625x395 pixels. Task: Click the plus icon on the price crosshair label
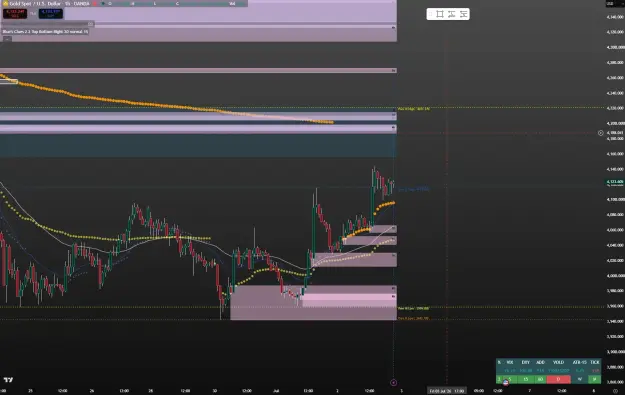(601, 133)
